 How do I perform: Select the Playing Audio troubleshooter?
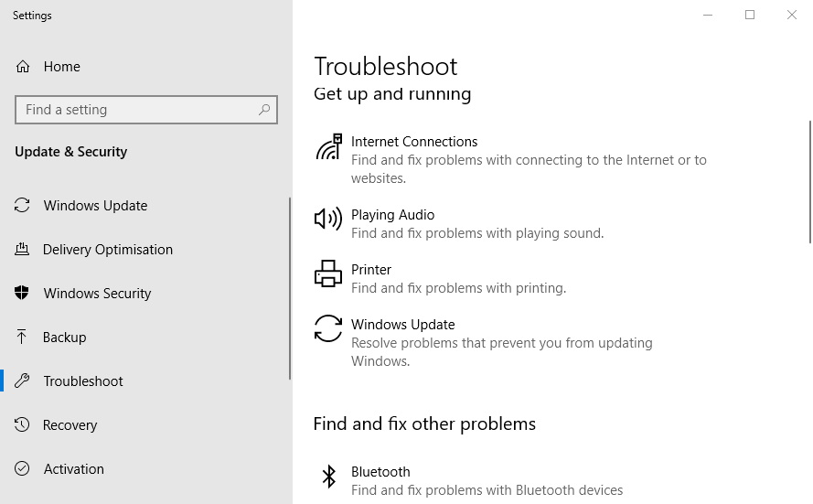click(392, 215)
